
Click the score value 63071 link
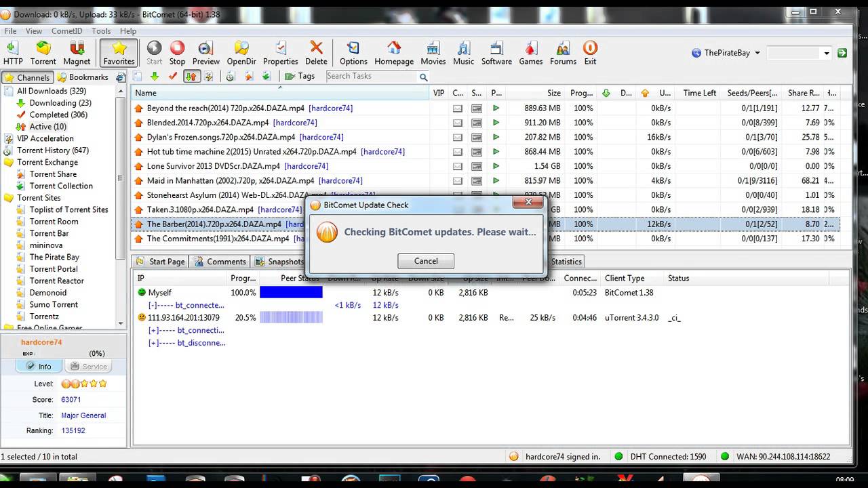(x=71, y=400)
